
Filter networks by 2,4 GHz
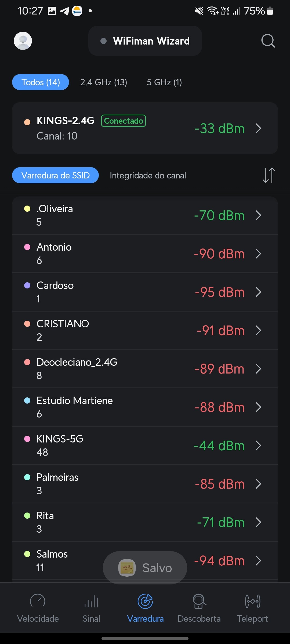coord(104,82)
